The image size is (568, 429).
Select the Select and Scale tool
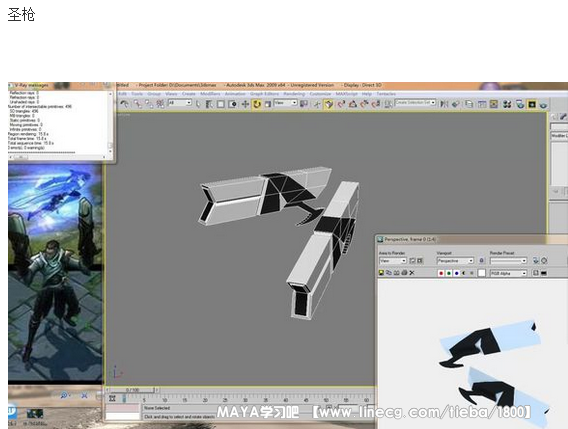[268, 104]
